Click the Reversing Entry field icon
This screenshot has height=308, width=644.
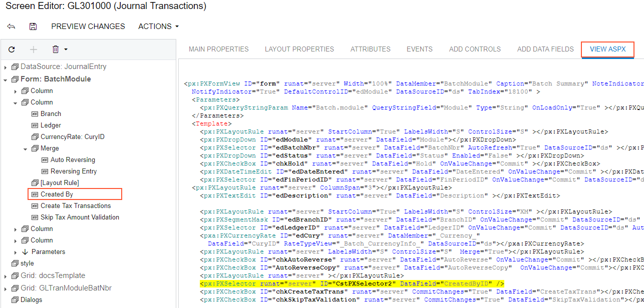tap(45, 171)
